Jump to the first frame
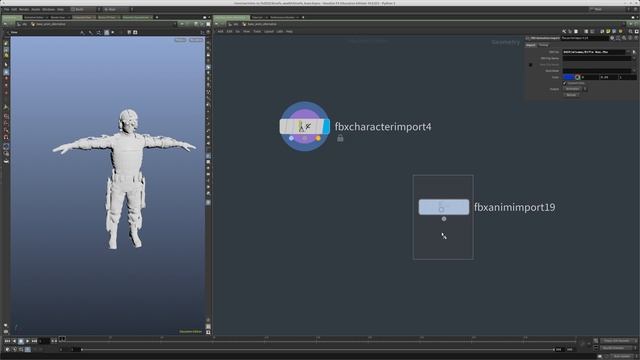This screenshot has height=360, width=640. (x=7, y=341)
